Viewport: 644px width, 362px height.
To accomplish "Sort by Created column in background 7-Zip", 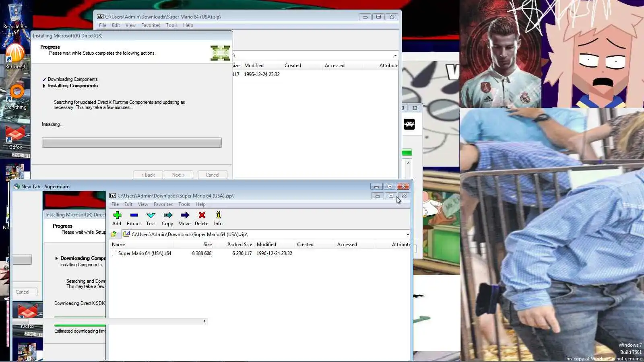I will (x=302, y=66).
